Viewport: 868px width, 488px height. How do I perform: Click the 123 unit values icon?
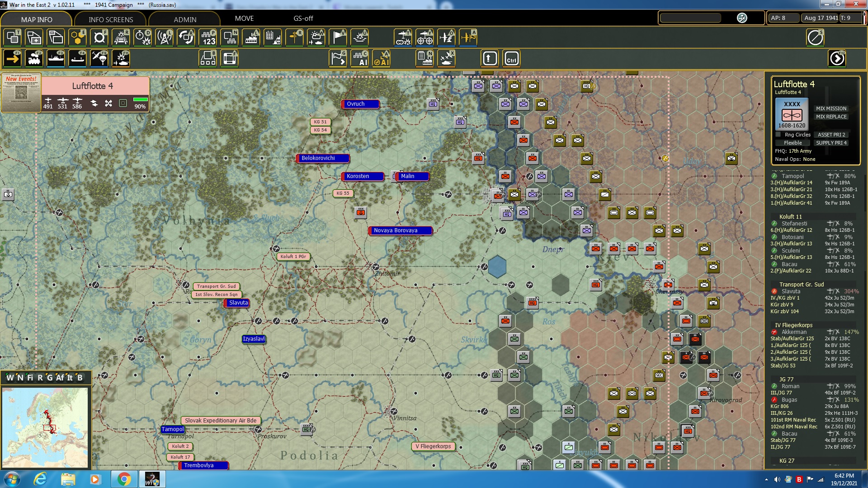coord(208,38)
